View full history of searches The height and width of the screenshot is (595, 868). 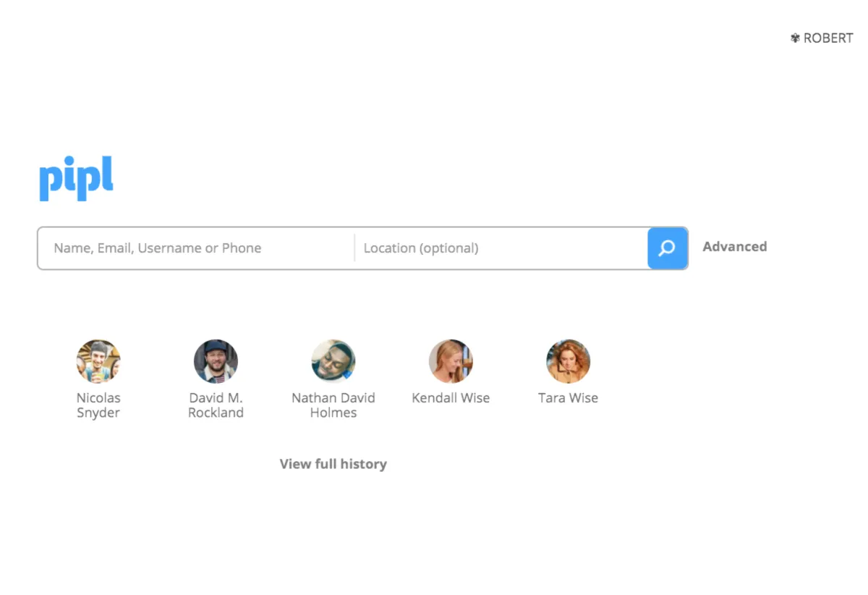pyautogui.click(x=333, y=464)
